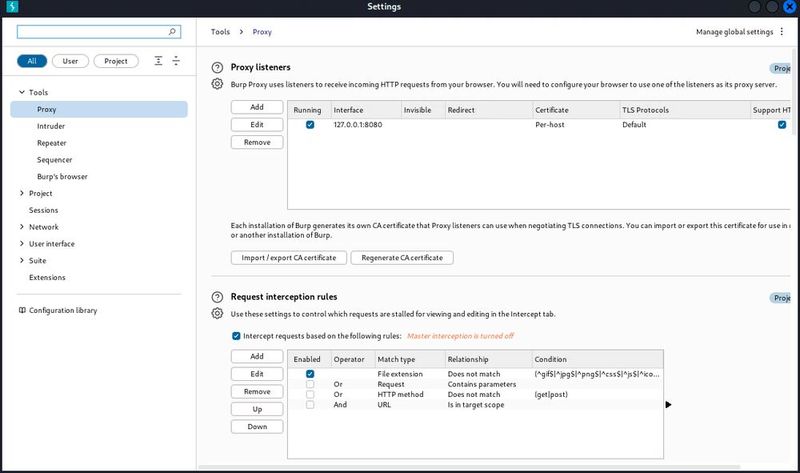
Task: Open Sessions settings in the sidebar
Action: [43, 210]
